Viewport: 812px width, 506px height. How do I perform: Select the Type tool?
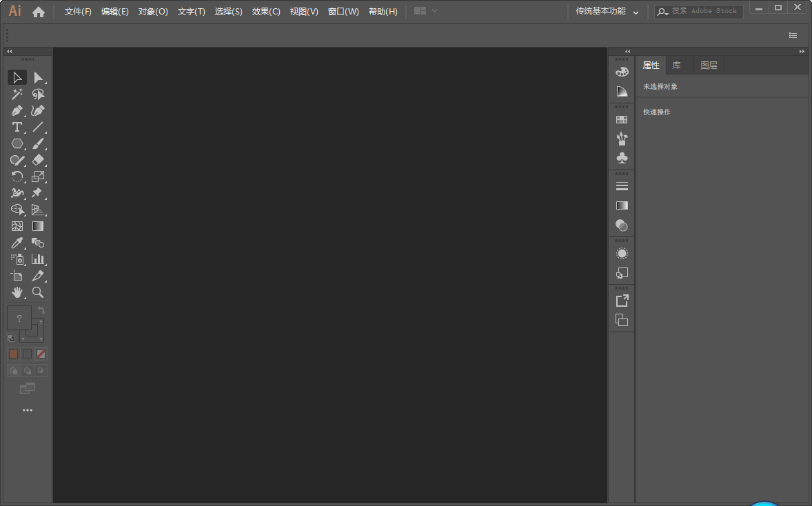[x=17, y=127]
